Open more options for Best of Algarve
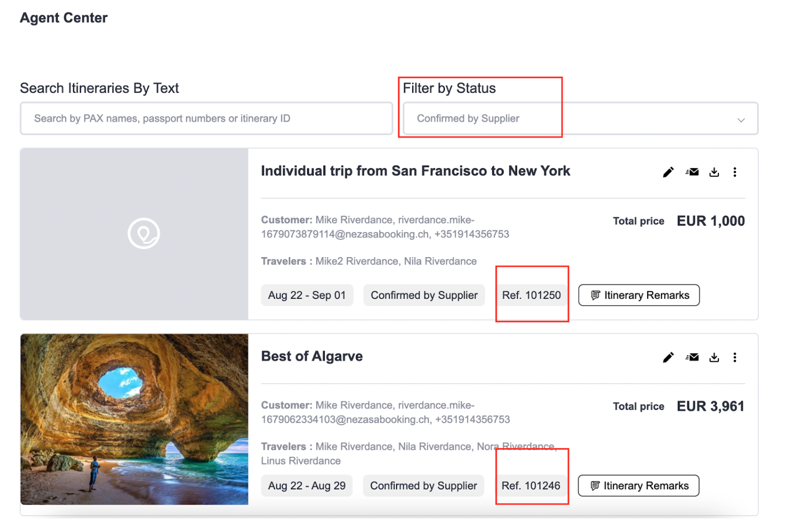The height and width of the screenshot is (532, 787). click(x=735, y=358)
